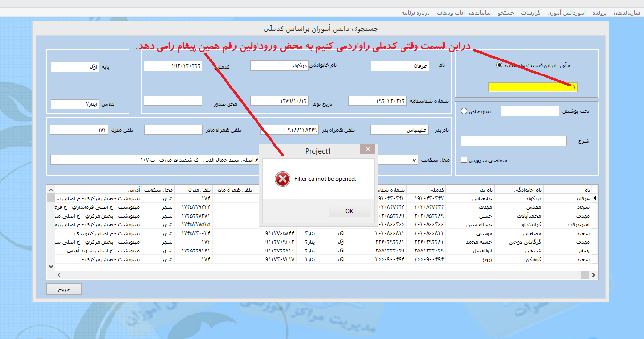Select the کدملی search radio button

tap(499, 65)
